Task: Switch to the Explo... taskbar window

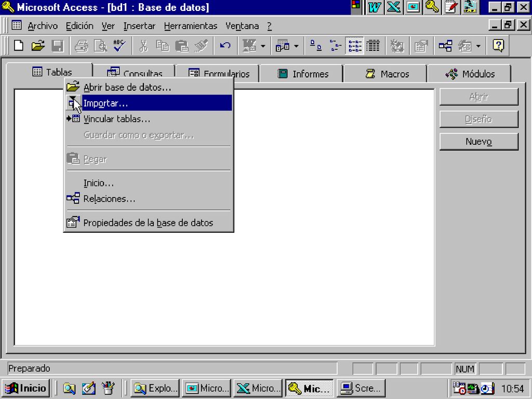Action: point(155,388)
